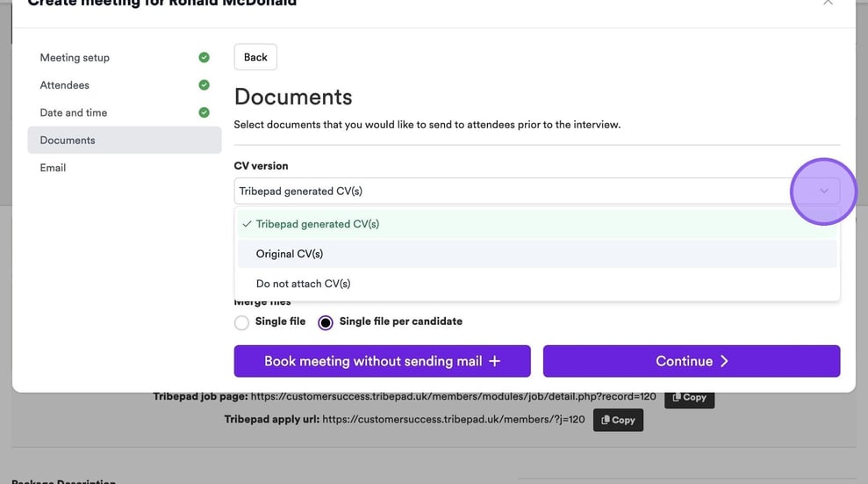
Task: Click the plus icon on Book meeting button
Action: coord(494,361)
